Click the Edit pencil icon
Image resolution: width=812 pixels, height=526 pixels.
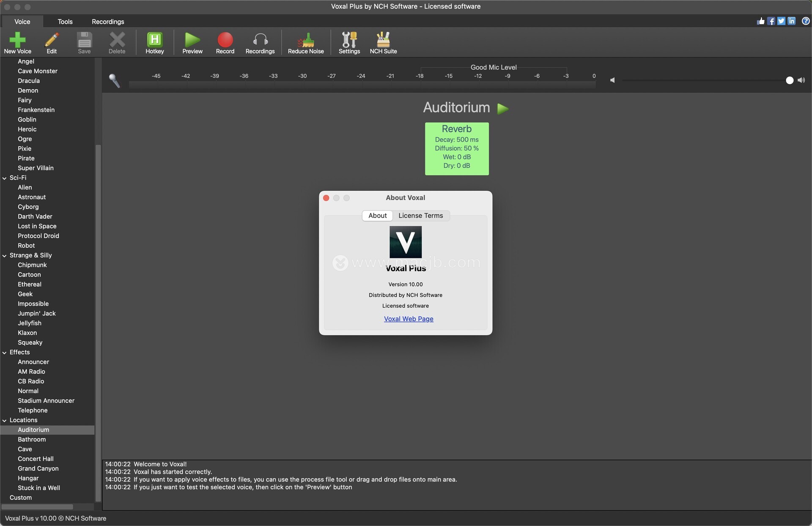tap(52, 40)
